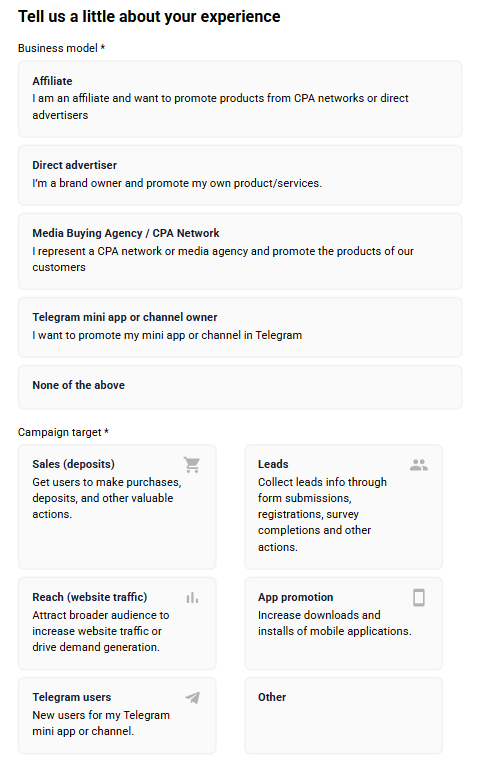Image resolution: width=480 pixels, height=765 pixels.
Task: Click the mobile phone icon in App promotion
Action: 419,597
